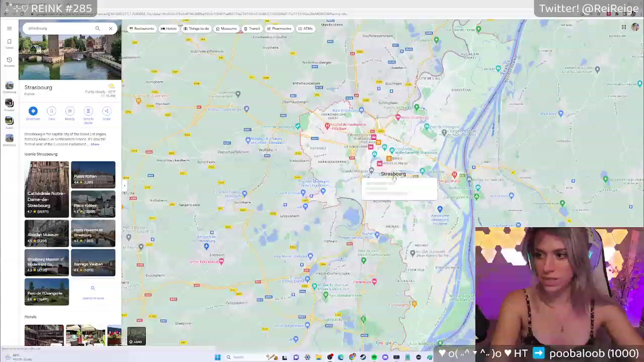Screen dimensions: 644x362
Task: Click the search magnifier icon in search box
Action: click(98, 28)
